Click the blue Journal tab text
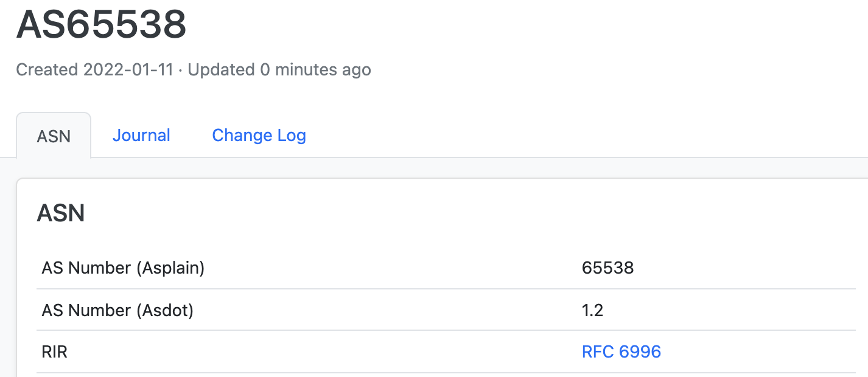Viewport: 868px width, 377px height. pos(141,135)
